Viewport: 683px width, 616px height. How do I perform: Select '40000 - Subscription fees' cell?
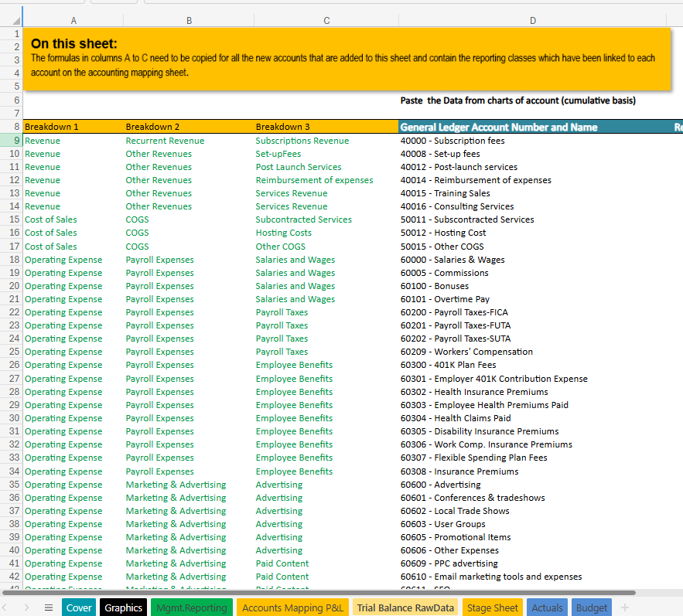coord(533,141)
